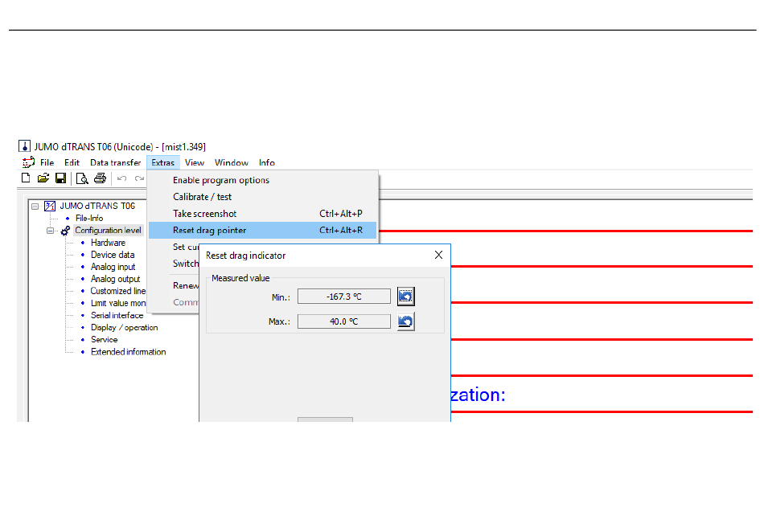Viewport: 764px width, 532px height.
Task: Select File-Info in the tree
Action: (x=89, y=218)
